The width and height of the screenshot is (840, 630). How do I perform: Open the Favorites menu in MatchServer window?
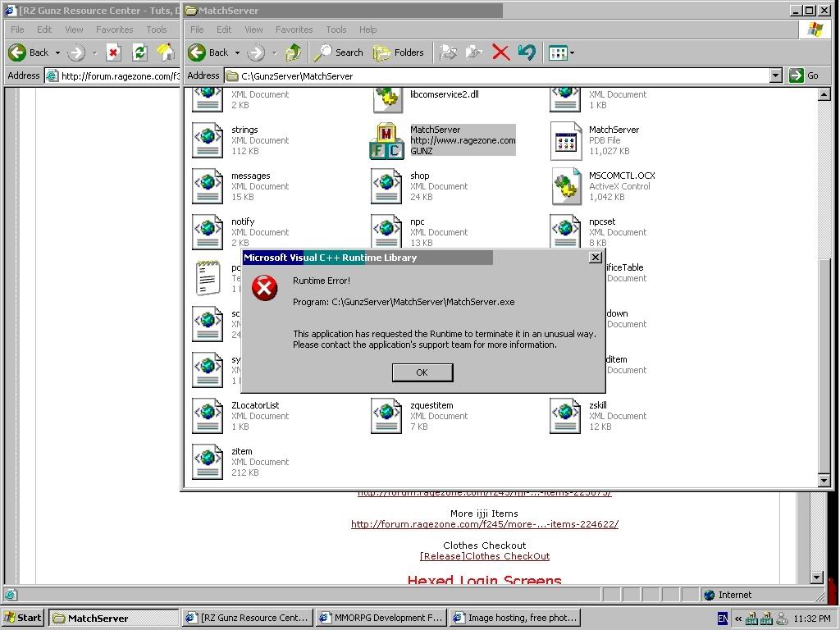(x=294, y=30)
